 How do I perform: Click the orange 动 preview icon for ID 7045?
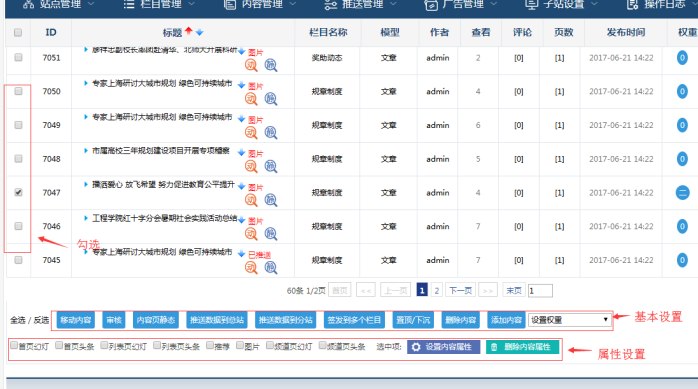(251, 267)
